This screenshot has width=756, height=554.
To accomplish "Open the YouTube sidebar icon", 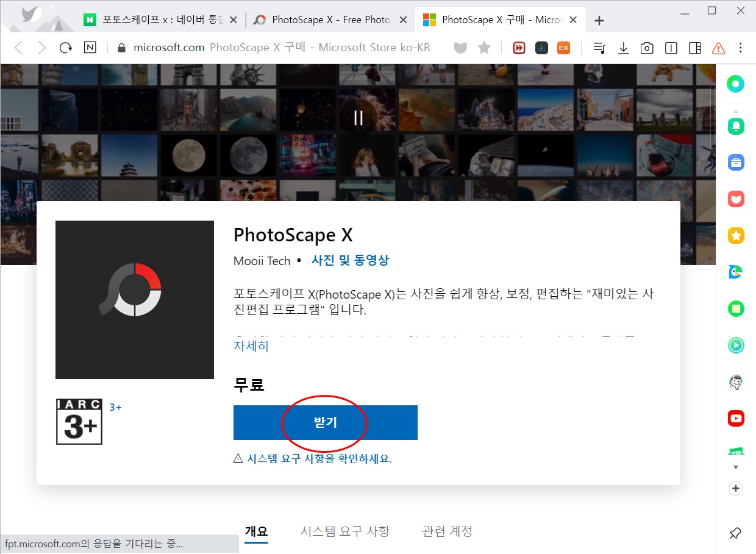I will (x=736, y=418).
